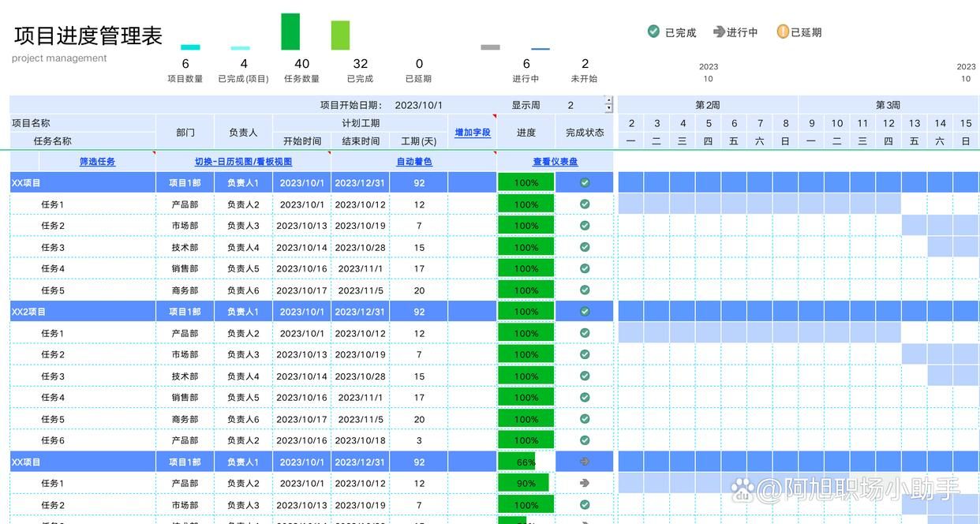Select the 计划工期 header cell
980x524 pixels.
coord(361,123)
